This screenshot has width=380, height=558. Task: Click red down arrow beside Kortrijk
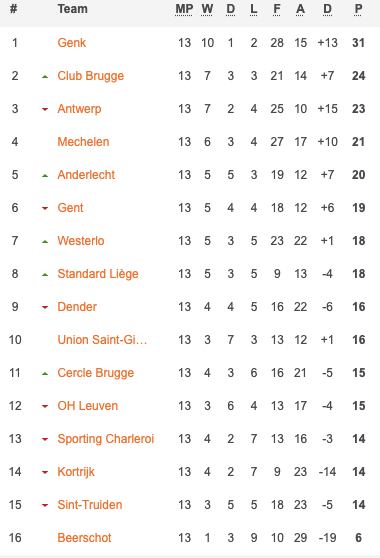click(45, 472)
